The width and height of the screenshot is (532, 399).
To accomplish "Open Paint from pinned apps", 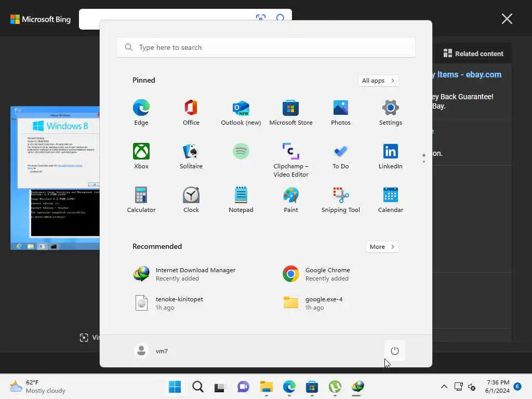I will pos(291,200).
